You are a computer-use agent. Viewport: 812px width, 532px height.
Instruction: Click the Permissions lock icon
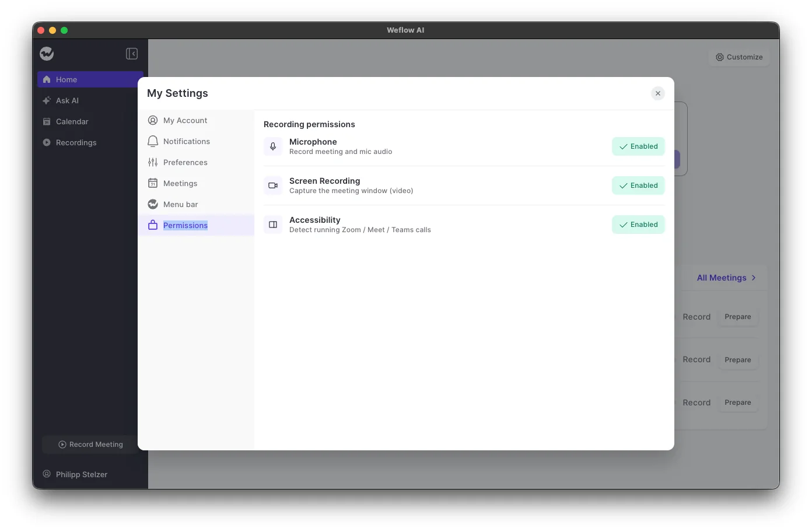coord(153,225)
